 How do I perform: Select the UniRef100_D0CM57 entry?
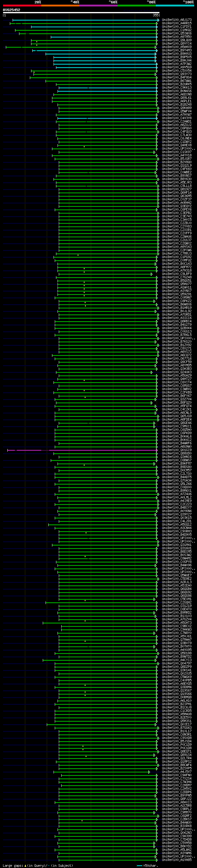tap(176, 470)
